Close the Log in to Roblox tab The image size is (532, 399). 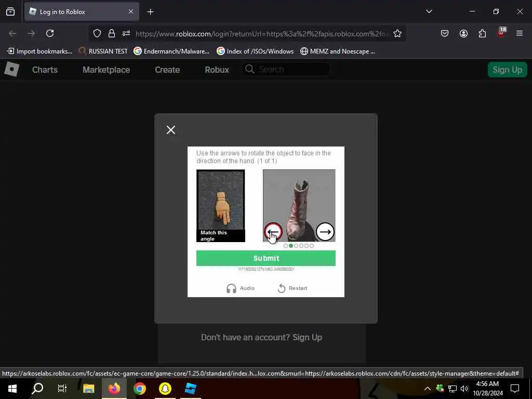point(131,12)
